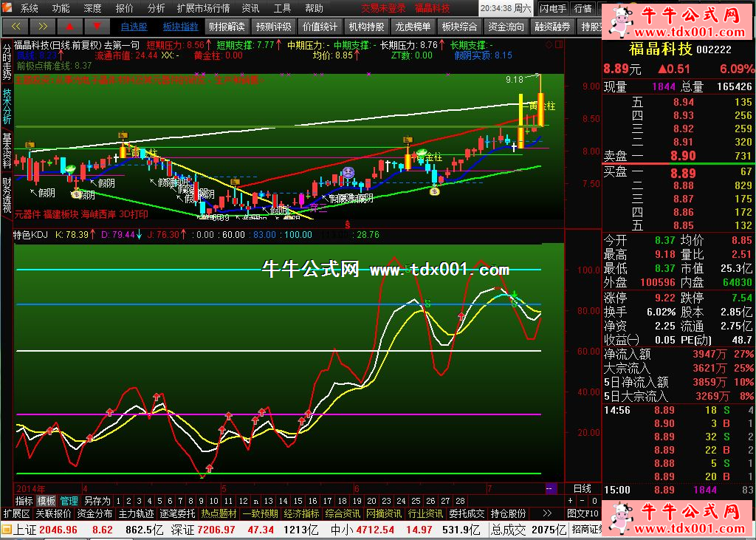Select the 模板 tab at bottom
Screen dimensions: 756x540
[x=47, y=501]
